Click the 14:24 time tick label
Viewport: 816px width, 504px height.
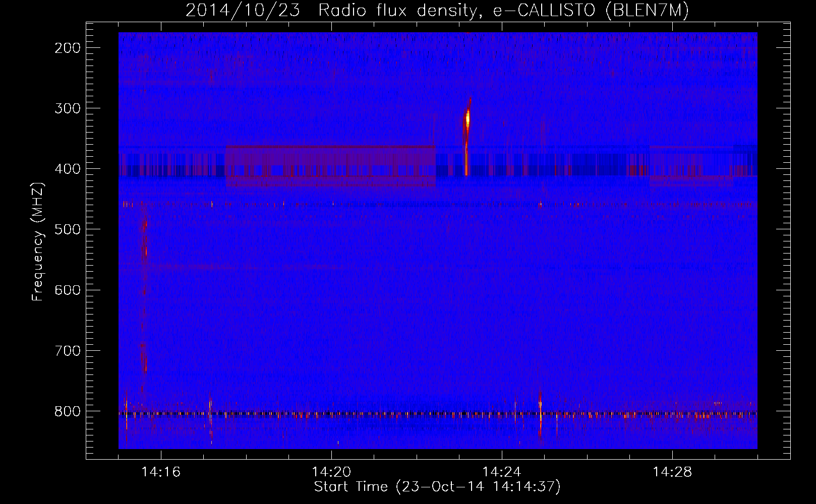502,472
